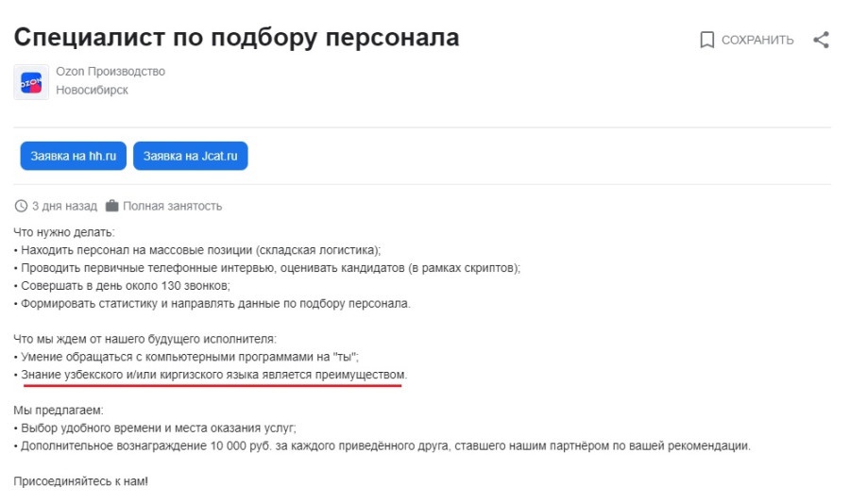850x504 pixels.
Task: Click the Специалист по подбору персонала heading
Action: 236,38
